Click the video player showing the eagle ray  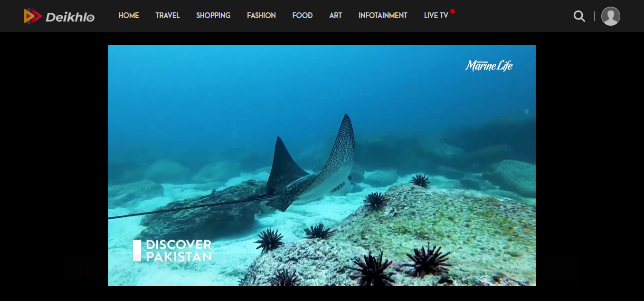click(322, 165)
